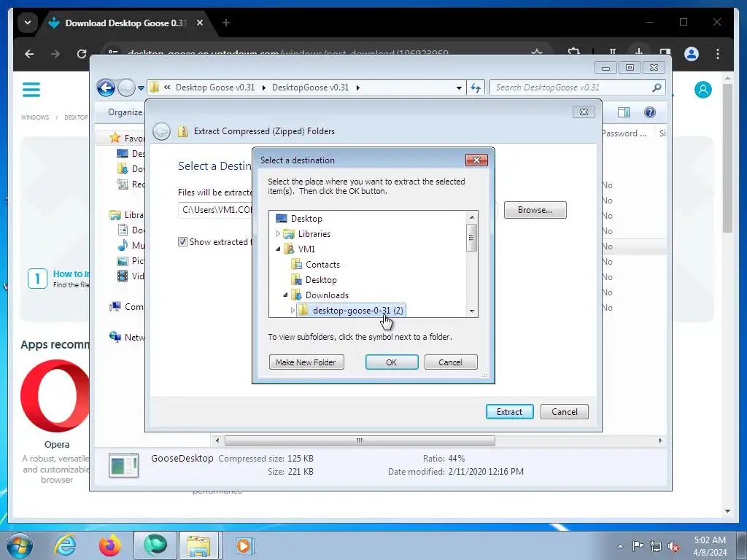Open Organize menu in Explorer
Screen dimensions: 747x560
(x=125, y=112)
